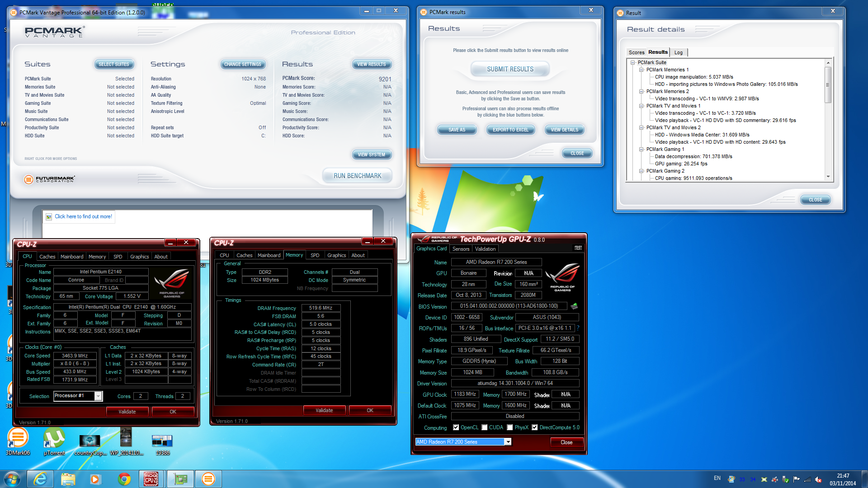Open the SPD tab in the CPU-Z Memory window
The image size is (868, 488).
315,255
